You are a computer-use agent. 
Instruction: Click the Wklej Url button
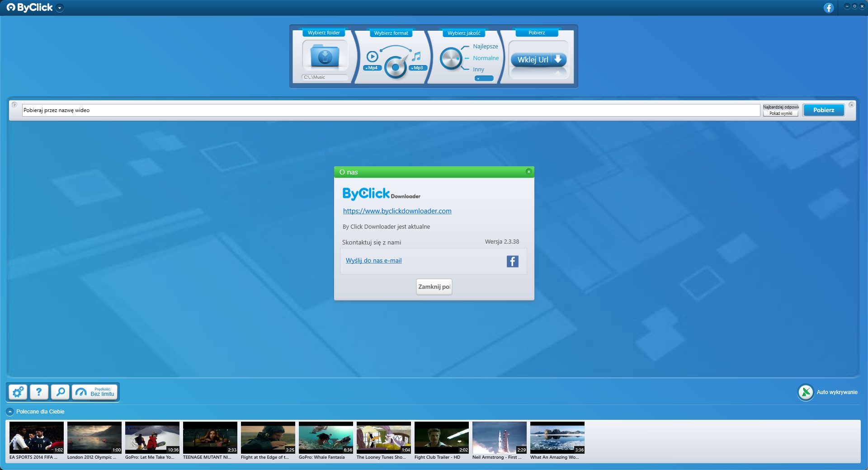click(x=538, y=60)
